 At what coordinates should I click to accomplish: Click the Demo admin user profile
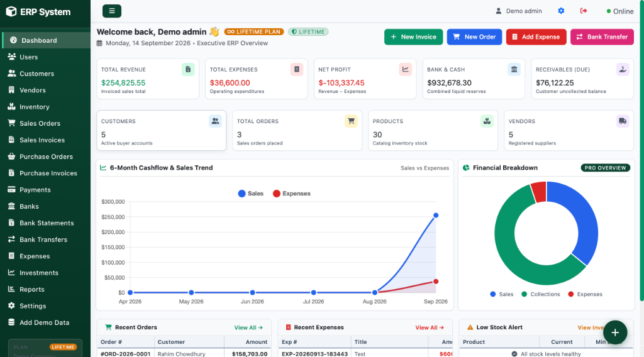pos(519,11)
